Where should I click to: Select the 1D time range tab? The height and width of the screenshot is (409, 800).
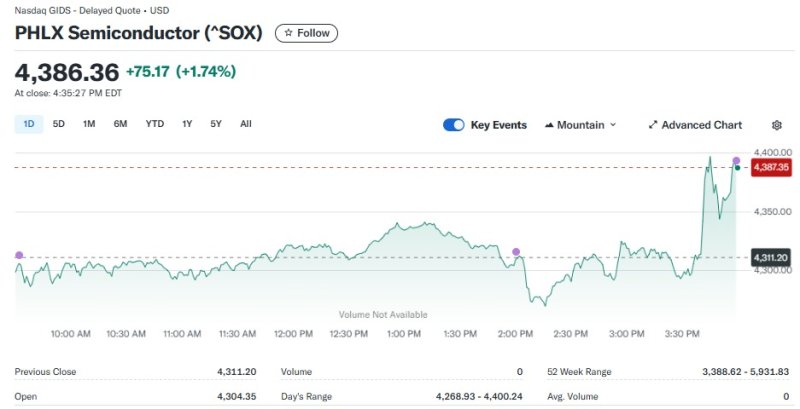click(x=28, y=124)
